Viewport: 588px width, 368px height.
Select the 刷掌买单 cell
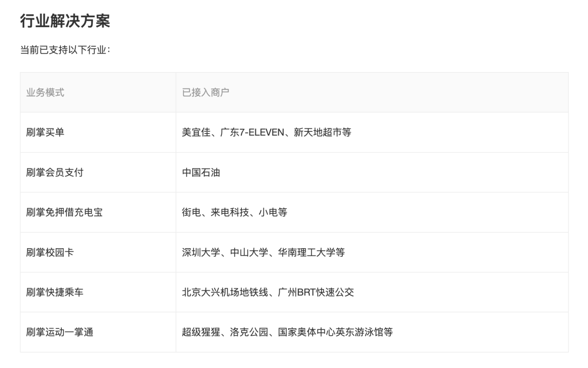(45, 132)
